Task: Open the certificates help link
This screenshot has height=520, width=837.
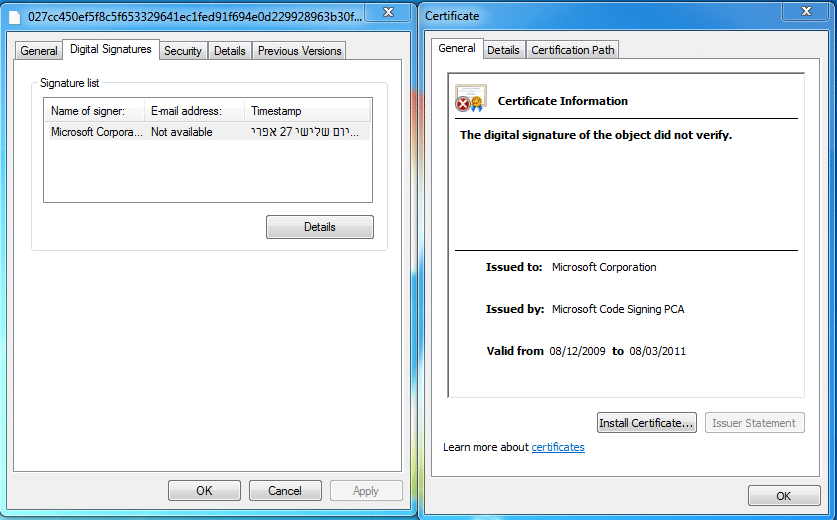Action: pyautogui.click(x=558, y=447)
